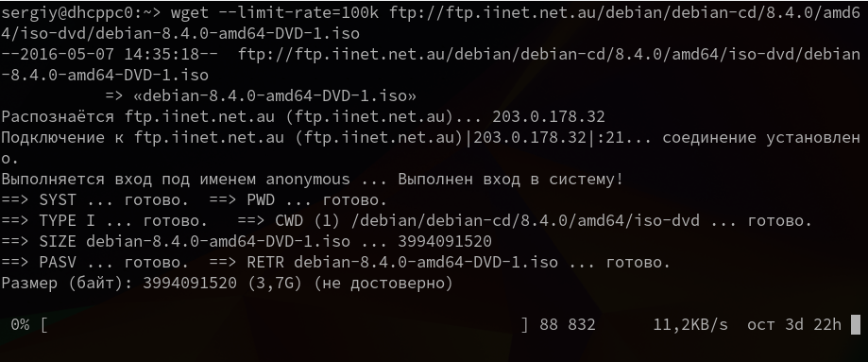Click the (3,7G) size text
Image resolution: width=868 pixels, height=362 pixels.
pos(275,284)
